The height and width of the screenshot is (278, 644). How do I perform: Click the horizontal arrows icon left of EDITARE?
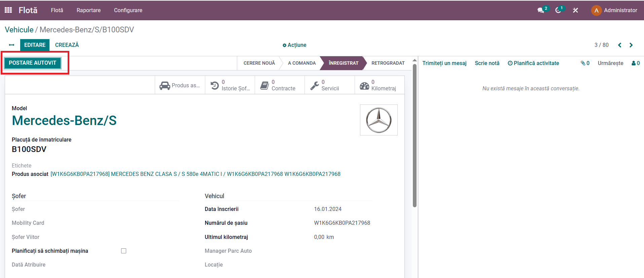click(x=12, y=45)
